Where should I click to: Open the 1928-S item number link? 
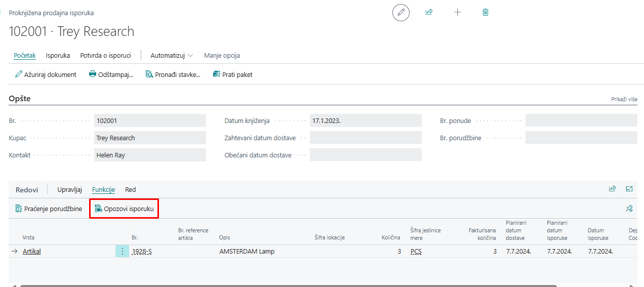pyautogui.click(x=142, y=251)
